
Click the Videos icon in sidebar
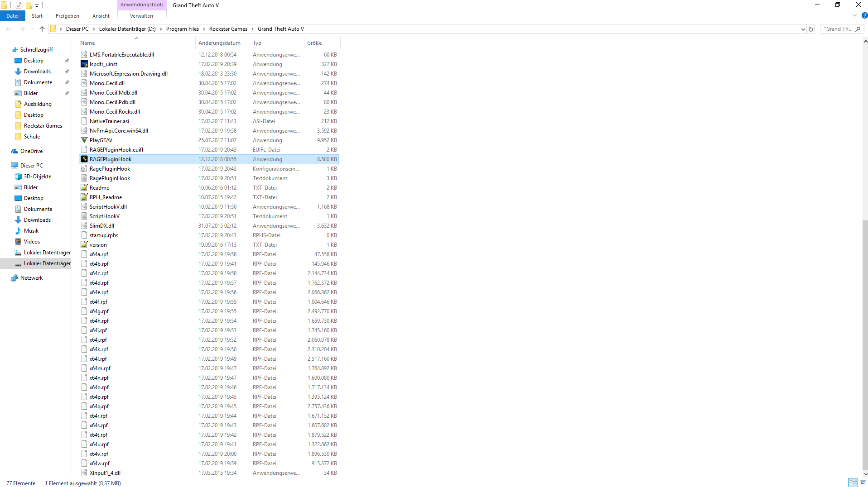18,242
